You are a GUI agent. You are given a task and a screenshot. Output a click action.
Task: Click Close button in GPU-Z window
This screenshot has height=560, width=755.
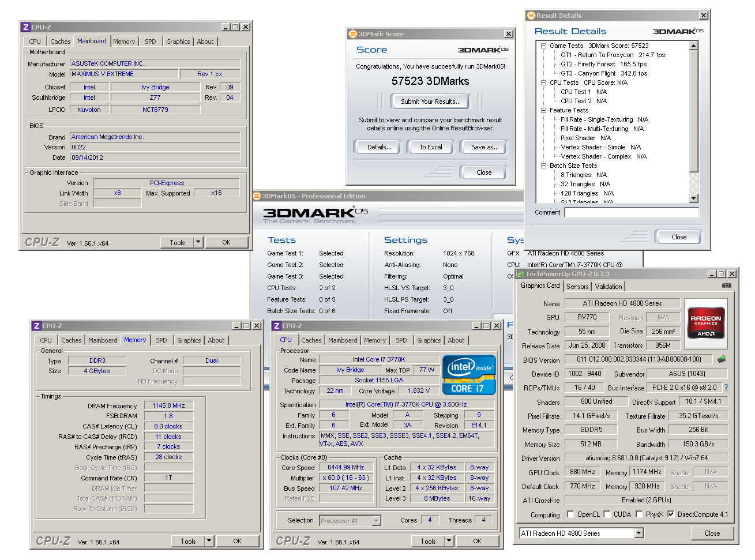click(x=712, y=533)
